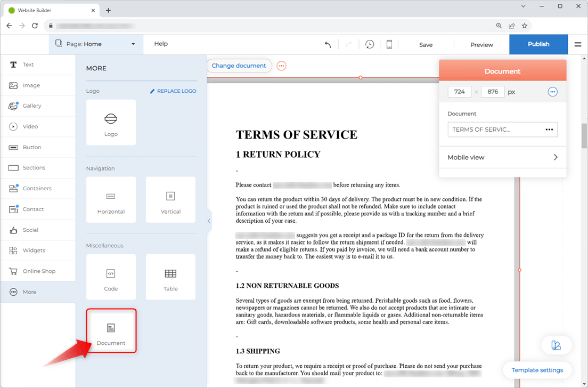This screenshot has width=588, height=388.
Task: Click Change document above the page
Action: pos(239,66)
